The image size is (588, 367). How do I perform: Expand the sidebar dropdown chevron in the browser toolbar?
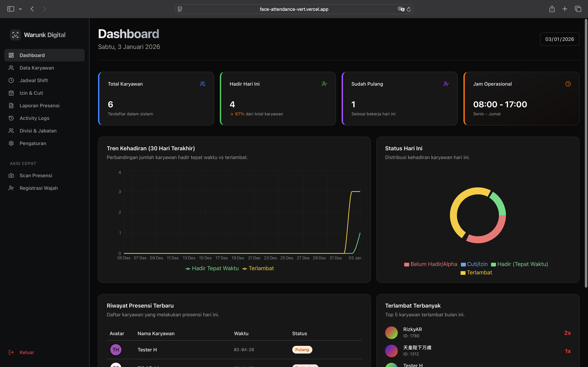tap(20, 9)
